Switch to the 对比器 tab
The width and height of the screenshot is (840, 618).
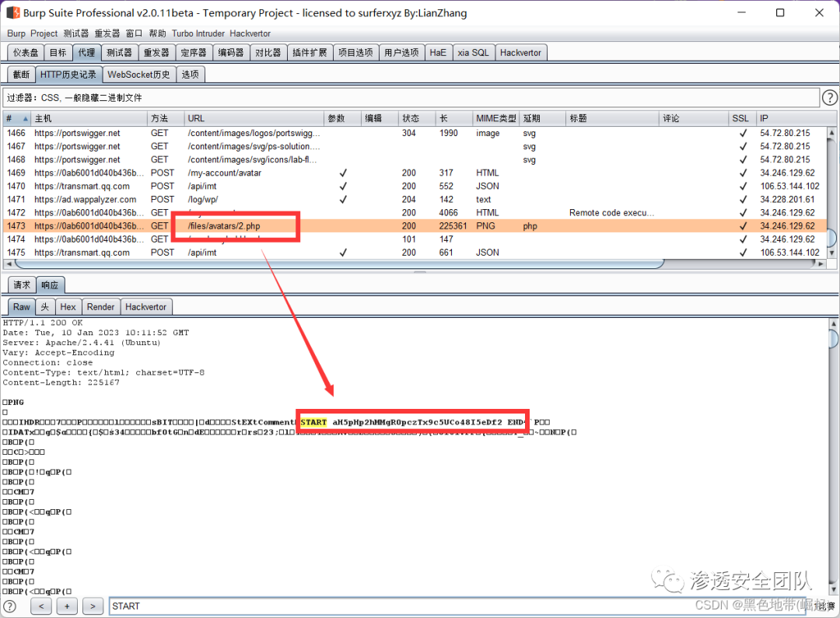[268, 53]
